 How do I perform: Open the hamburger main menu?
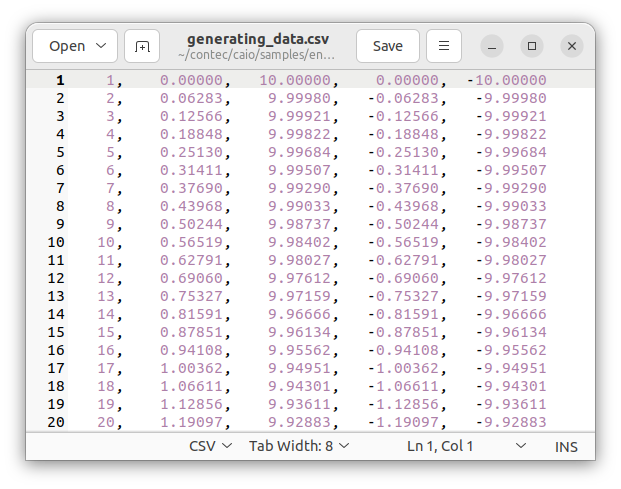[444, 46]
